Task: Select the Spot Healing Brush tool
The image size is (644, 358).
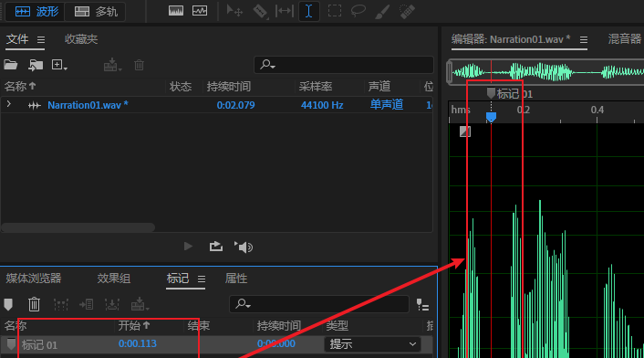Action: click(x=407, y=11)
